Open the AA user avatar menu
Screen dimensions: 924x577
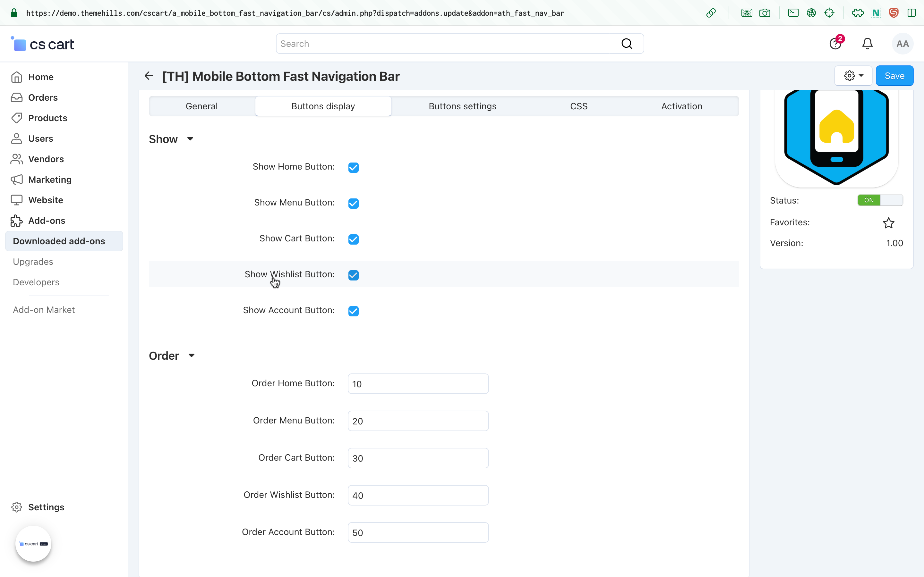tap(902, 44)
